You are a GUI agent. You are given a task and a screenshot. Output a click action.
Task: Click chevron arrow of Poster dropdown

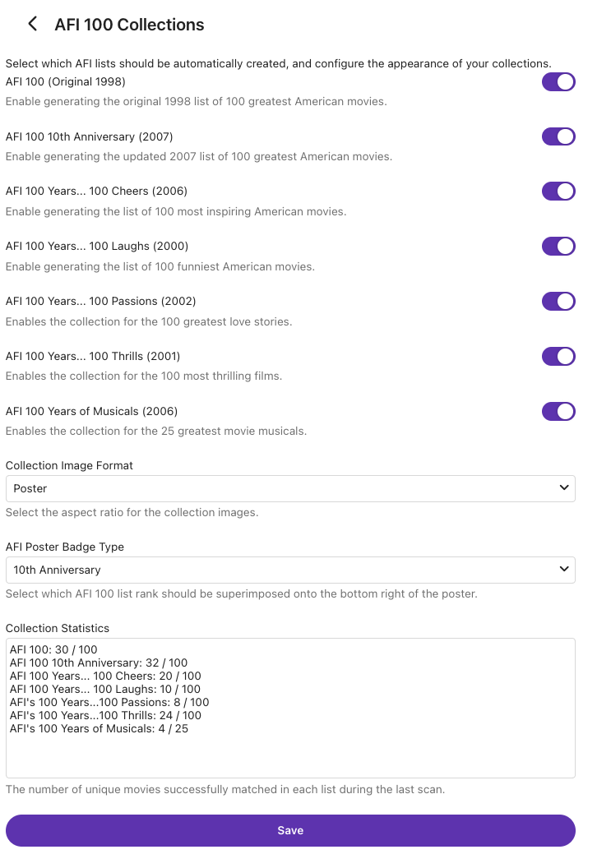tap(564, 487)
